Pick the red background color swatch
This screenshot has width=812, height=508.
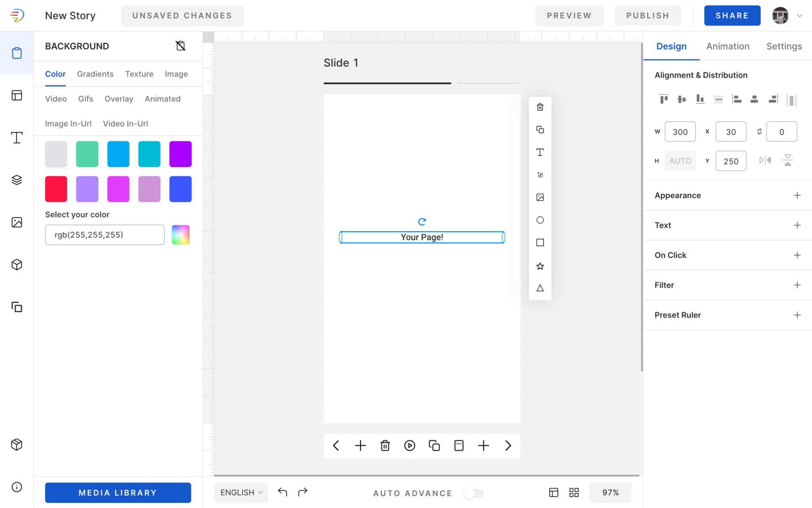pyautogui.click(x=56, y=189)
